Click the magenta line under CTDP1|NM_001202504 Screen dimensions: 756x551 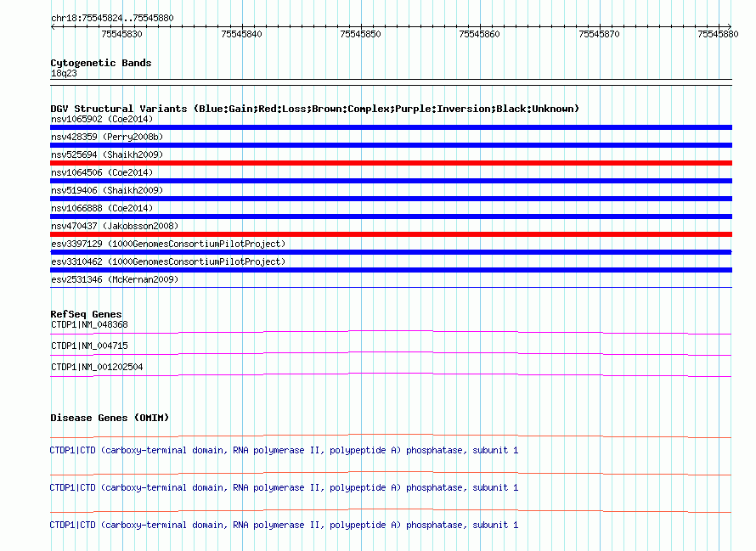(x=391, y=374)
